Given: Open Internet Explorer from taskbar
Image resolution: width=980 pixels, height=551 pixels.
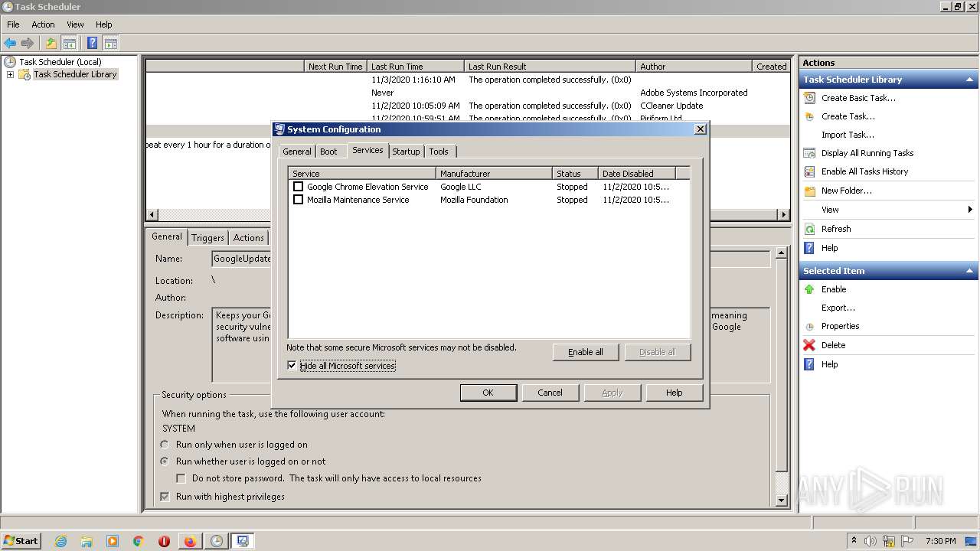Looking at the screenshot, I should coord(60,541).
